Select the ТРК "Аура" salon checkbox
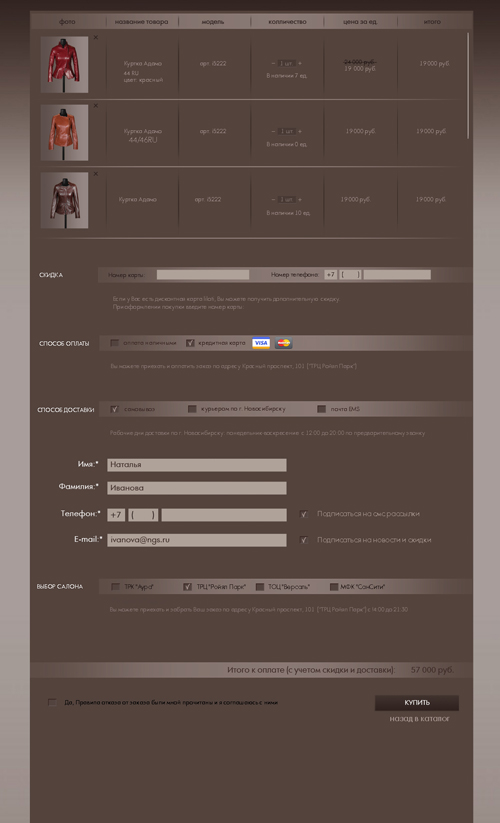The image size is (500, 823). [115, 587]
